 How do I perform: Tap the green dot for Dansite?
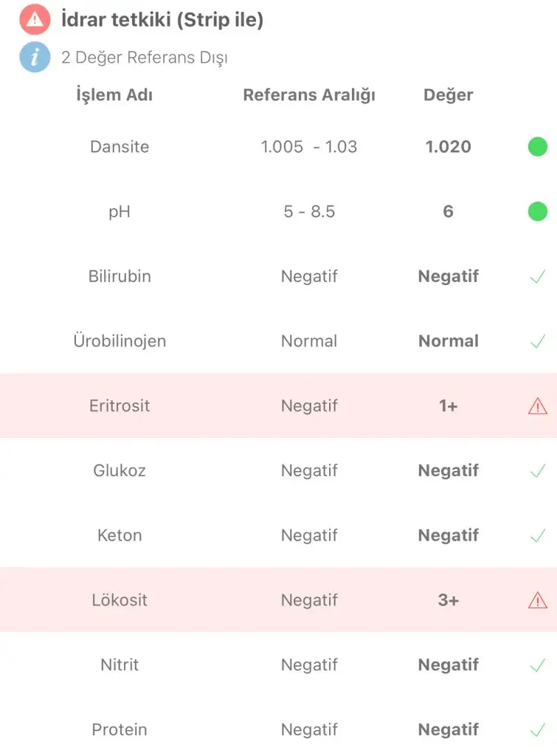pyautogui.click(x=538, y=147)
